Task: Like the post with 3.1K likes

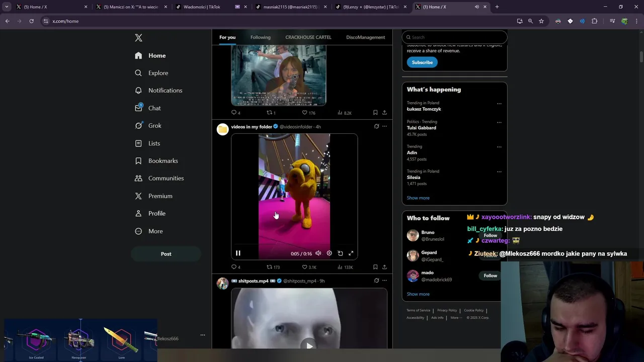Action: pos(309,267)
